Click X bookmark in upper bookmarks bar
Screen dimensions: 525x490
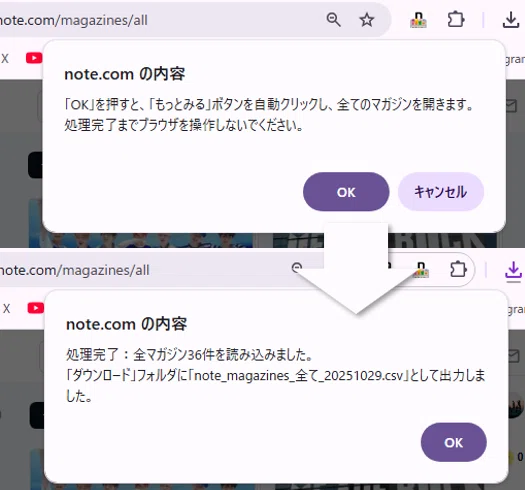tap(5, 59)
